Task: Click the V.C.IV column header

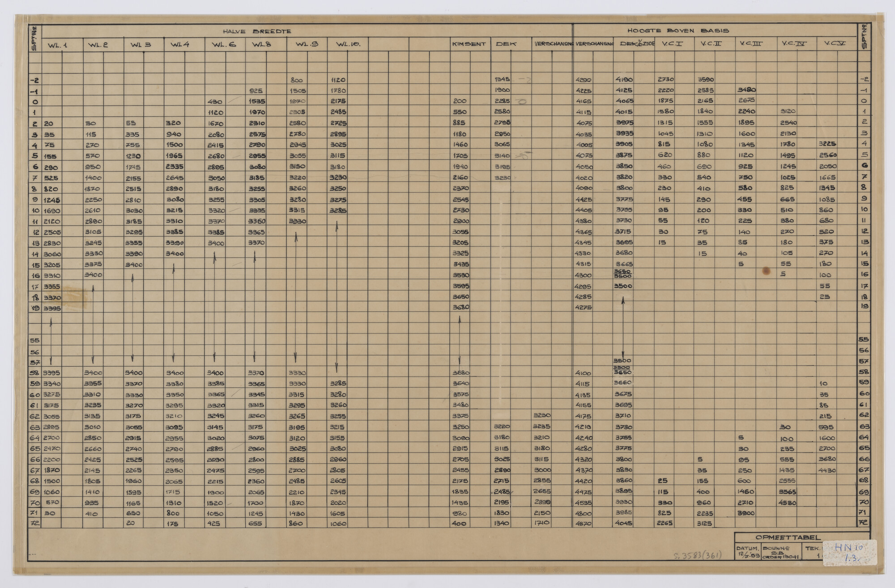Action: (x=794, y=43)
